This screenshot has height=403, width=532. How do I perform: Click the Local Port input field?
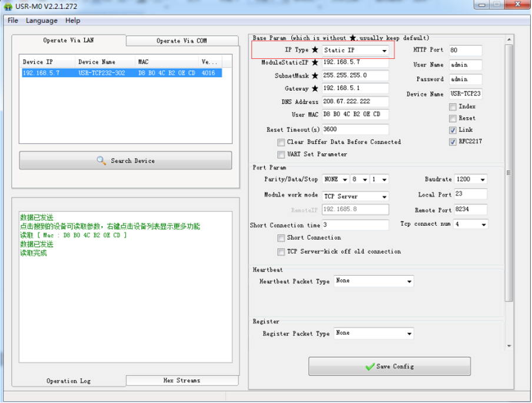(x=470, y=194)
